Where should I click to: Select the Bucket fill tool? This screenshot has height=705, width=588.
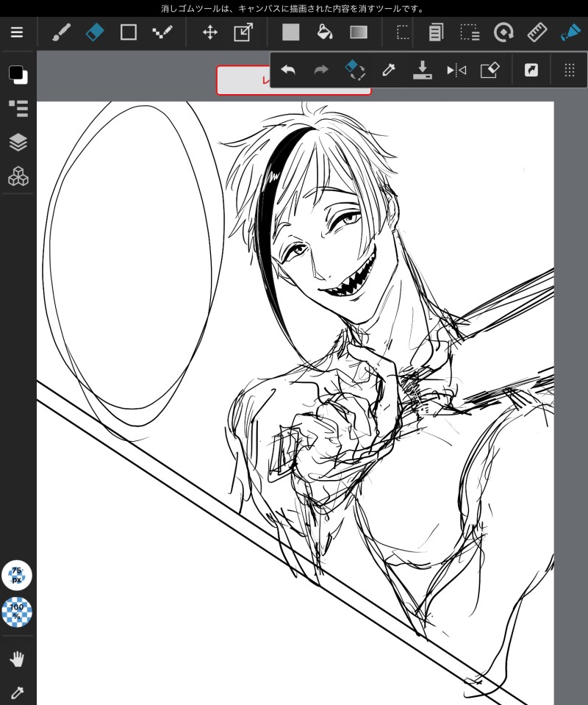coord(325,32)
